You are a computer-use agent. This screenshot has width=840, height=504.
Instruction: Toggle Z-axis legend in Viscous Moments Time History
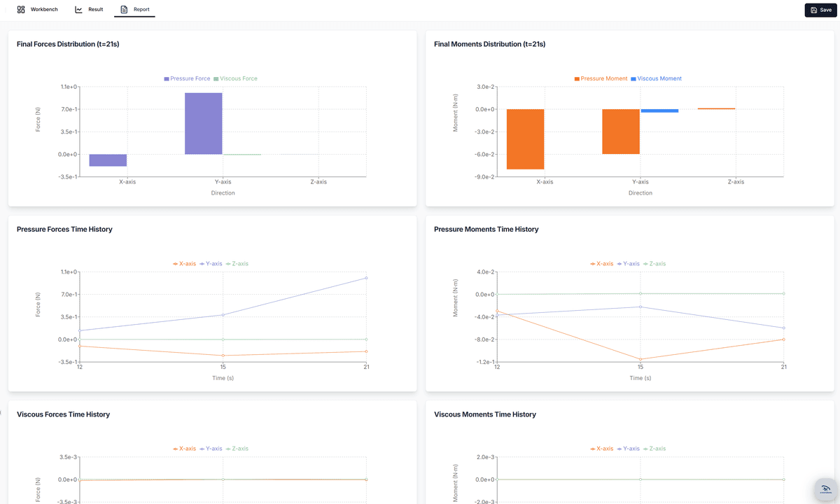coord(654,449)
